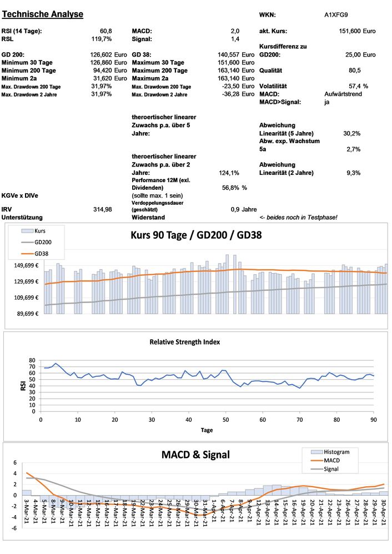Click the akt. Kurs value 151,600
Viewport: 392px width, 554px height.
pos(349,31)
